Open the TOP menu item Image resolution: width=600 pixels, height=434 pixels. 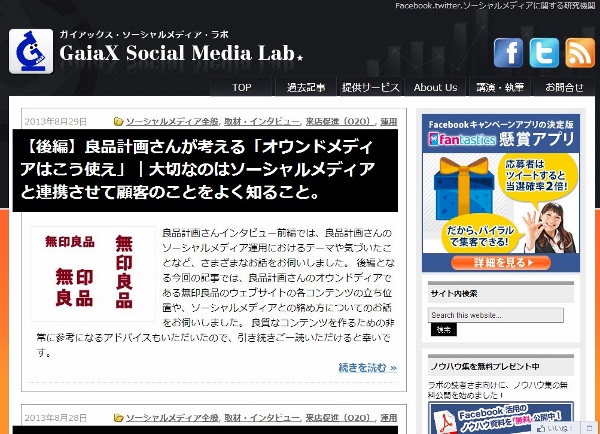tap(241, 87)
